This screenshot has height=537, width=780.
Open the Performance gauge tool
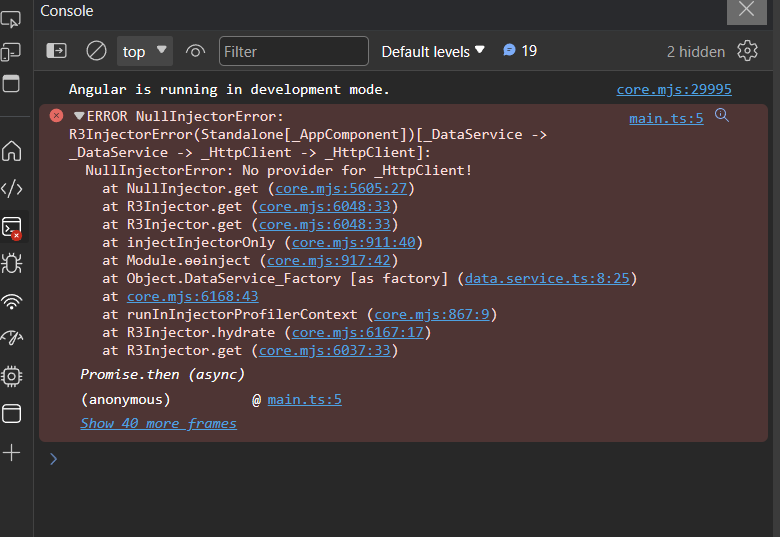pos(12,338)
